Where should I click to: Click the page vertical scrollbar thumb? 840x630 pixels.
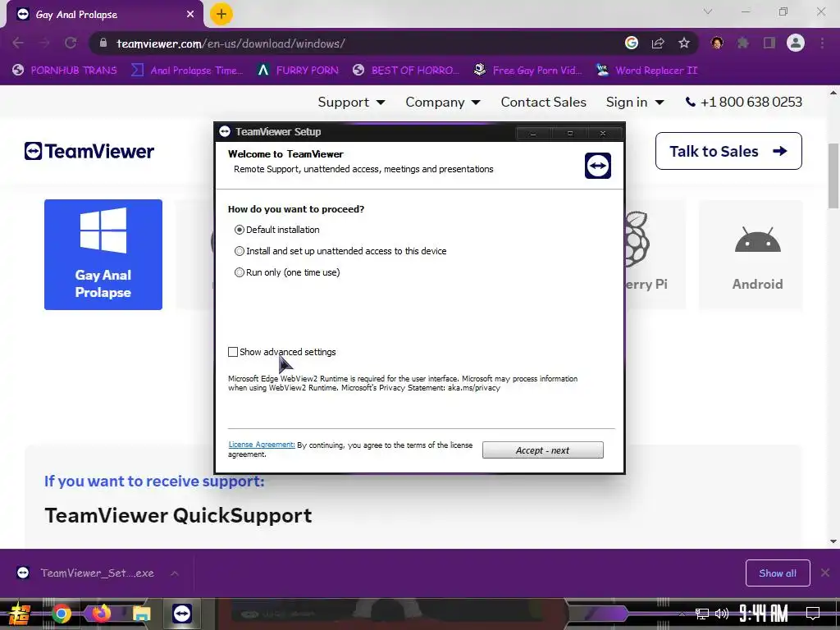pyautogui.click(x=833, y=176)
